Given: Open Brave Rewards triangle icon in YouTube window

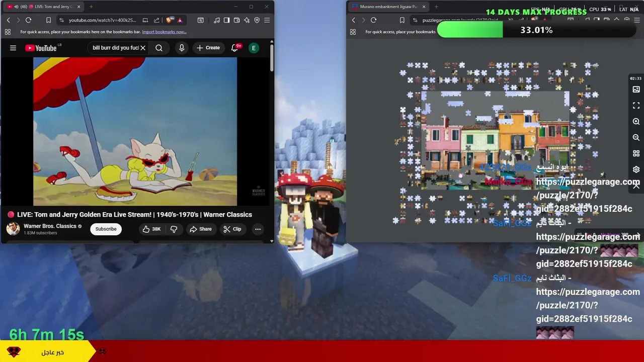Looking at the screenshot, I should point(180,20).
